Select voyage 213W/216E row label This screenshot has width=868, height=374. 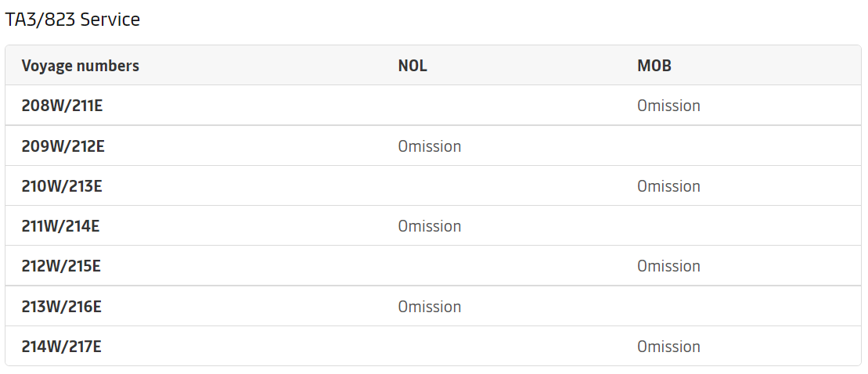coord(62,307)
